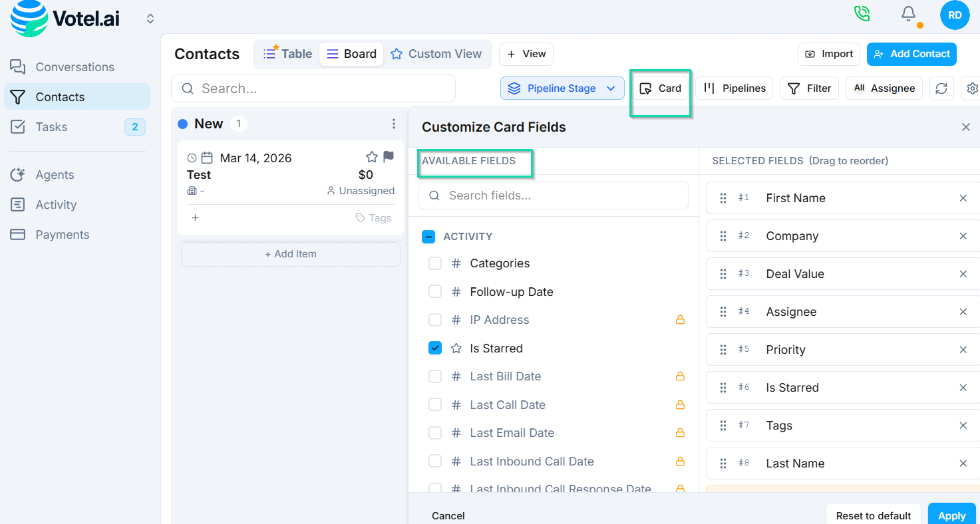Open the Pipeline Stage dropdown

[562, 88]
